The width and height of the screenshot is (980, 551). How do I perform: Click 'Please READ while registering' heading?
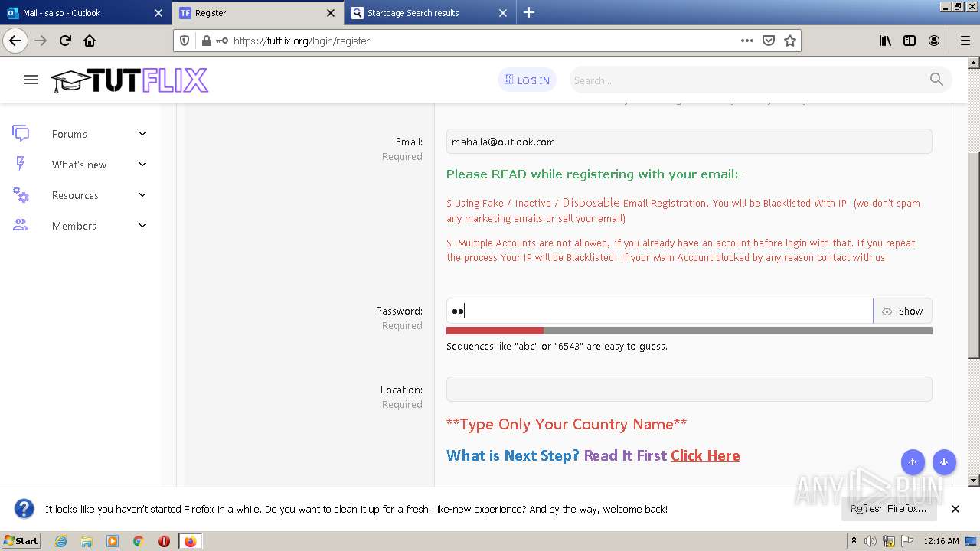[595, 174]
